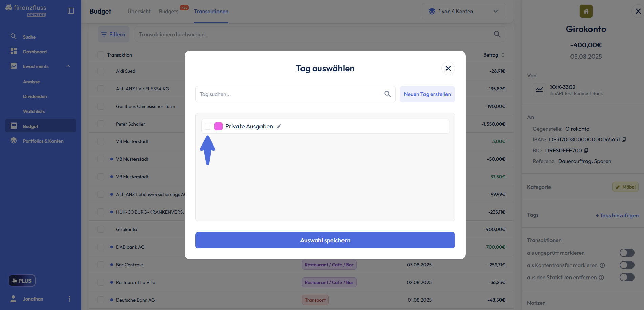
Task: Click the pencil icon beside Private Ausgaben
Action: pos(279,126)
